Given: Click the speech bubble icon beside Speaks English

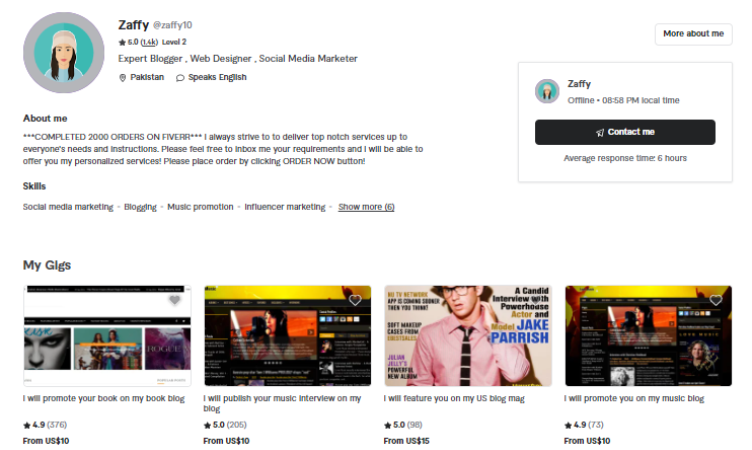Looking at the screenshot, I should pos(180,77).
